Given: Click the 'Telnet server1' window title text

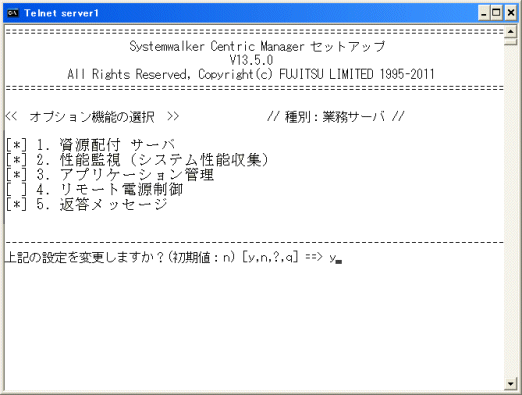Looking at the screenshot, I should [x=61, y=13].
